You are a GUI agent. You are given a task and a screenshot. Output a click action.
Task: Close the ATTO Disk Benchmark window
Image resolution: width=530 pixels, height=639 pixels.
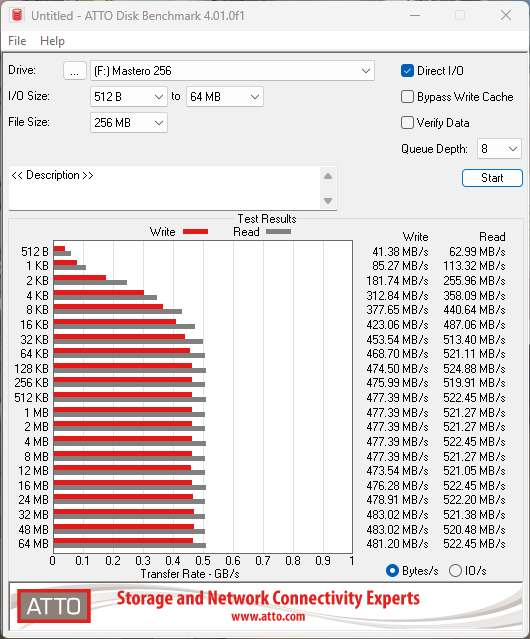[x=506, y=15]
